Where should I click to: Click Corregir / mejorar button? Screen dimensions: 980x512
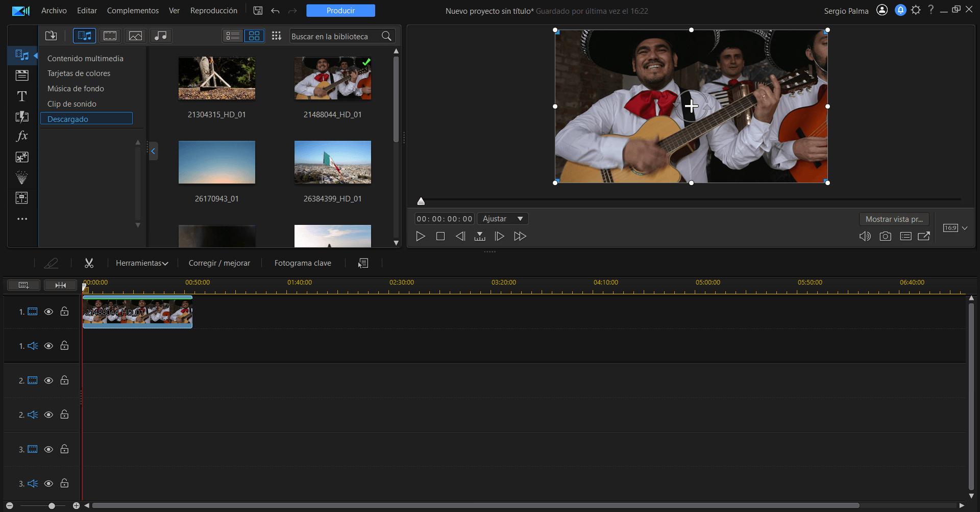pos(219,263)
